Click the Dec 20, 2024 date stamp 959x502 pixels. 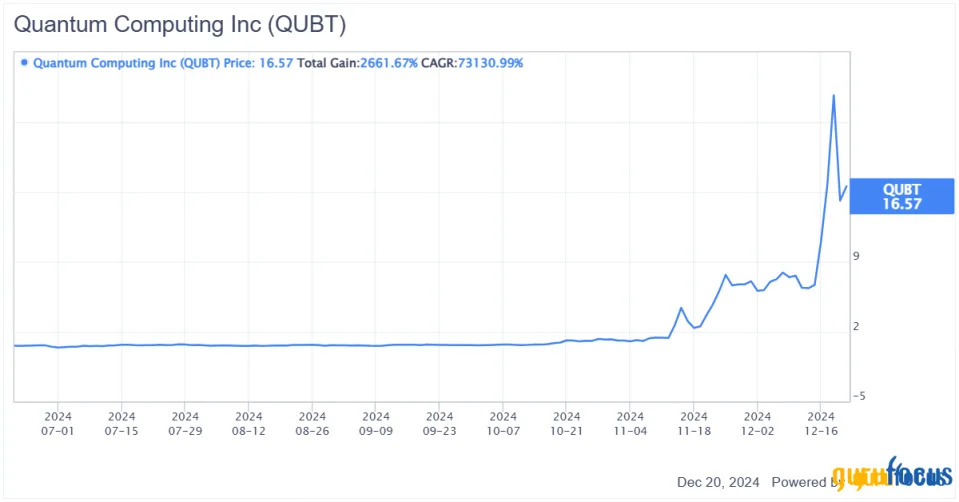pos(718,482)
